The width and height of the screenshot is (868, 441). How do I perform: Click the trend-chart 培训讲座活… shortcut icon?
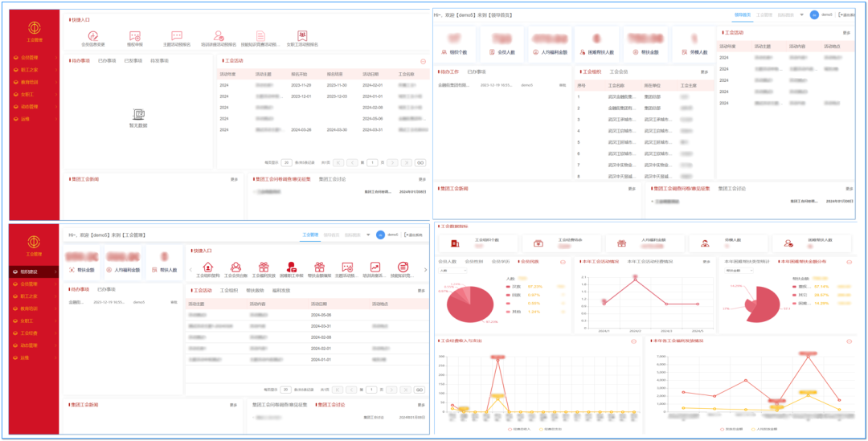pos(375,267)
